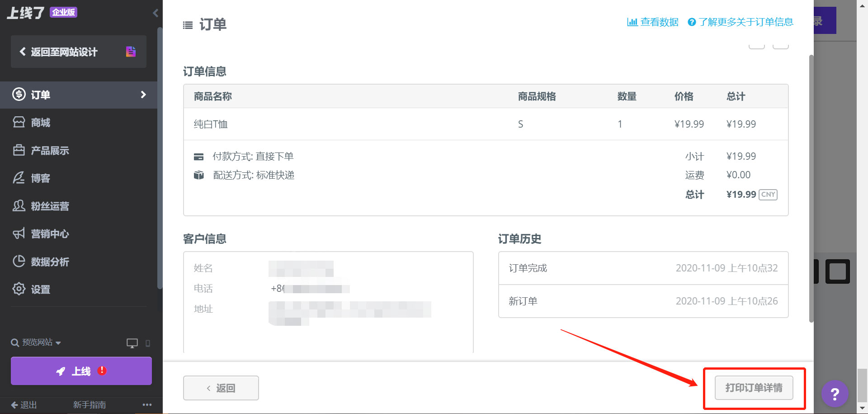
Task: Click the list icon beside 订单 title
Action: (x=188, y=25)
